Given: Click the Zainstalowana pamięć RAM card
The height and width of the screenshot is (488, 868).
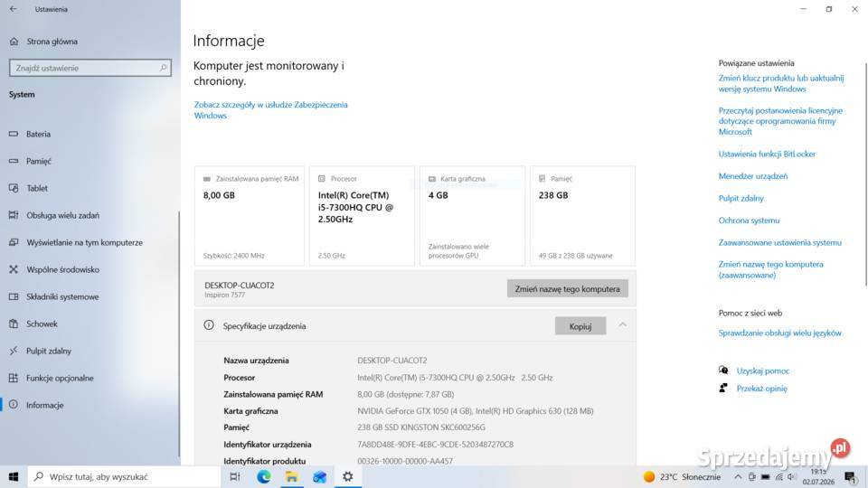Looking at the screenshot, I should click(x=250, y=216).
